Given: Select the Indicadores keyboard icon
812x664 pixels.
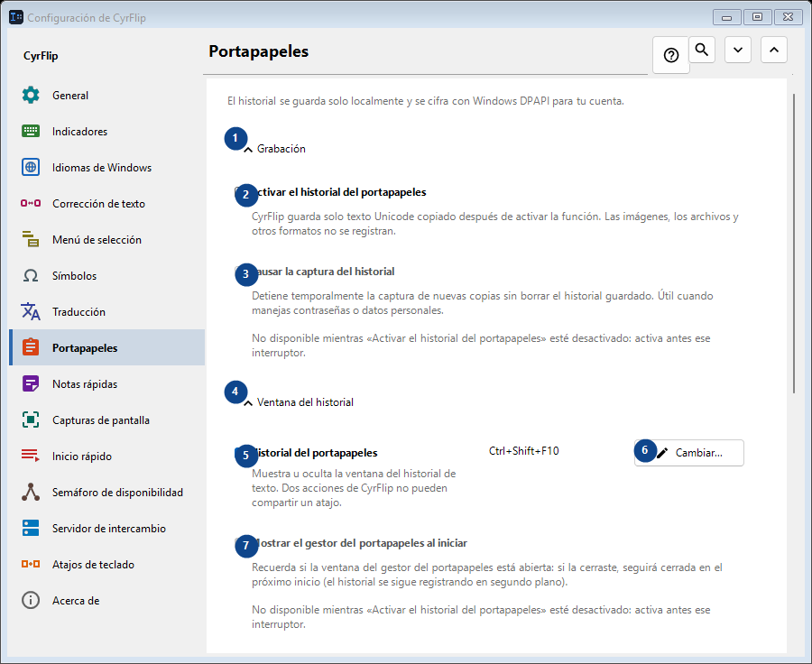Looking at the screenshot, I should pos(31,132).
